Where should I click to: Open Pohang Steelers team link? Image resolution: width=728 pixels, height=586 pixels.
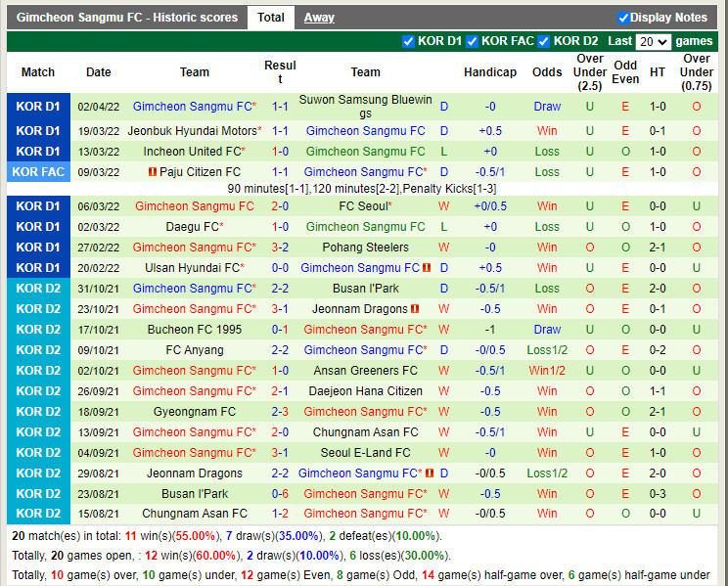tap(365, 248)
